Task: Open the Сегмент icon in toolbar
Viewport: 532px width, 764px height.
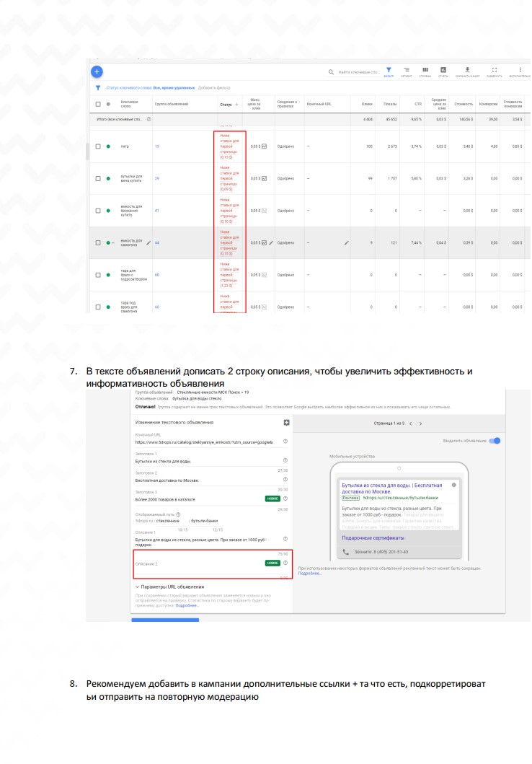Action: tap(407, 70)
